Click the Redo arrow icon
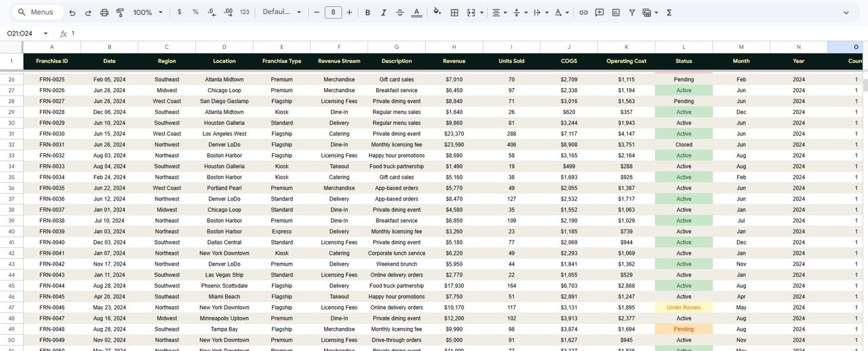 click(88, 12)
